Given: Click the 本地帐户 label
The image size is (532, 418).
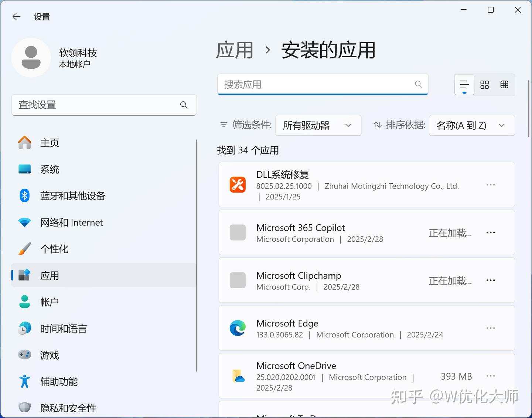Looking at the screenshot, I should pos(75,64).
